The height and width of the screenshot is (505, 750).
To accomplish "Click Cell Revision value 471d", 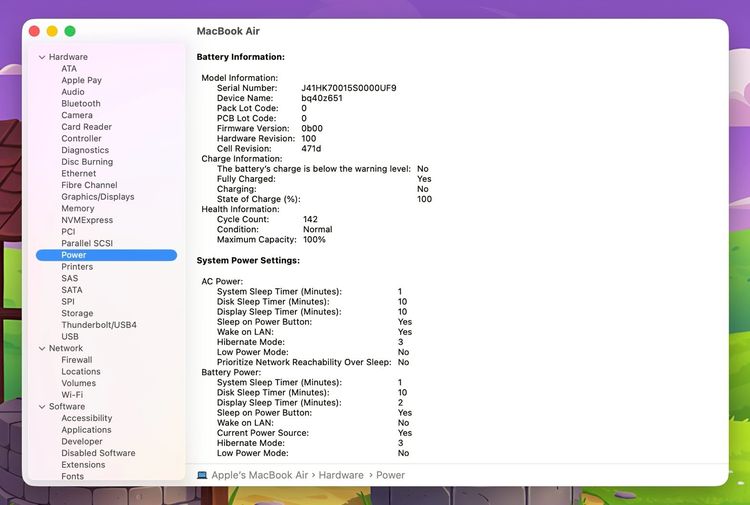I will pos(311,148).
